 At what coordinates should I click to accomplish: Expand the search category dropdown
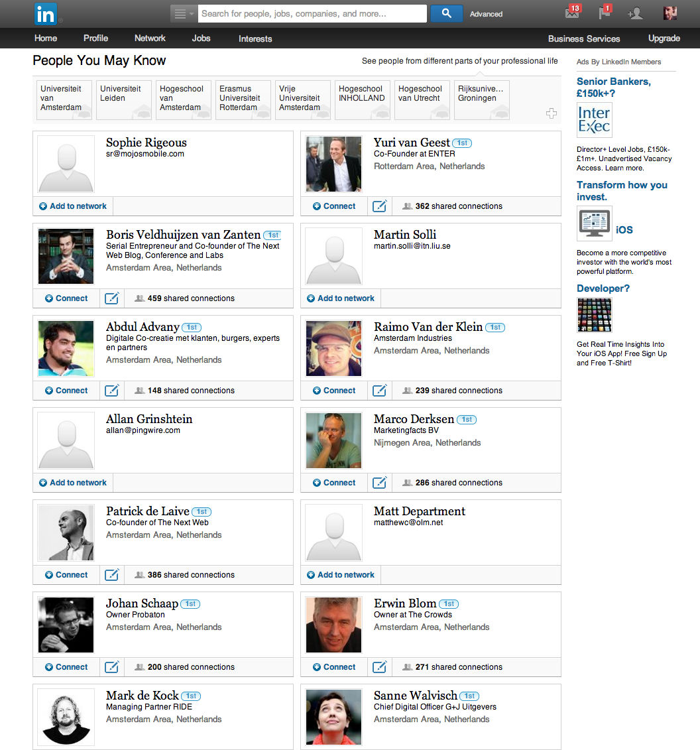click(x=183, y=13)
